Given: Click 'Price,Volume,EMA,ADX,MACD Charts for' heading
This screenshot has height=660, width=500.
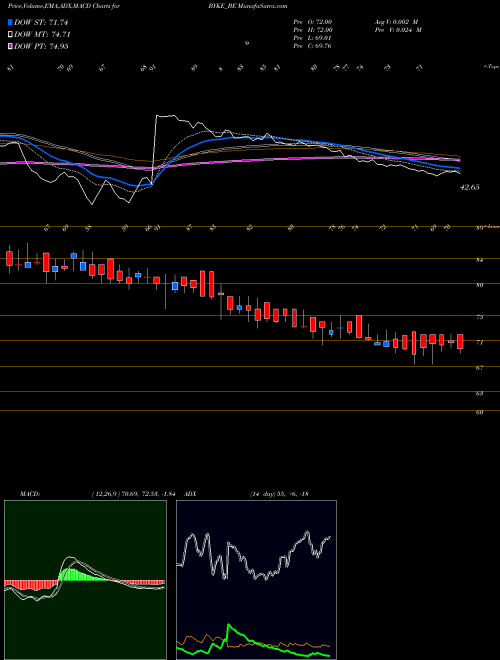Looking at the screenshot, I should 64,6.
